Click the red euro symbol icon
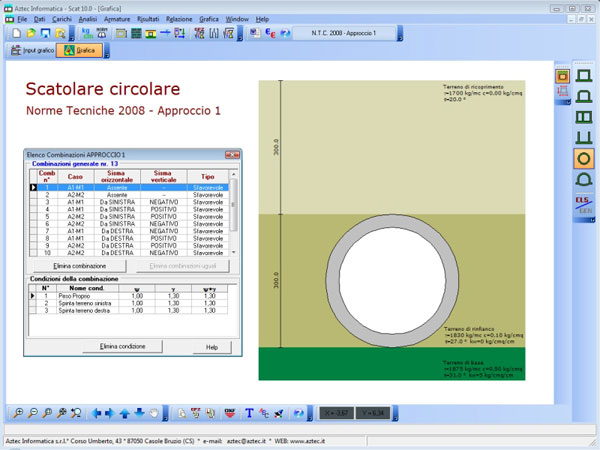Image resolution: width=600 pixels, height=450 pixels. (270, 34)
